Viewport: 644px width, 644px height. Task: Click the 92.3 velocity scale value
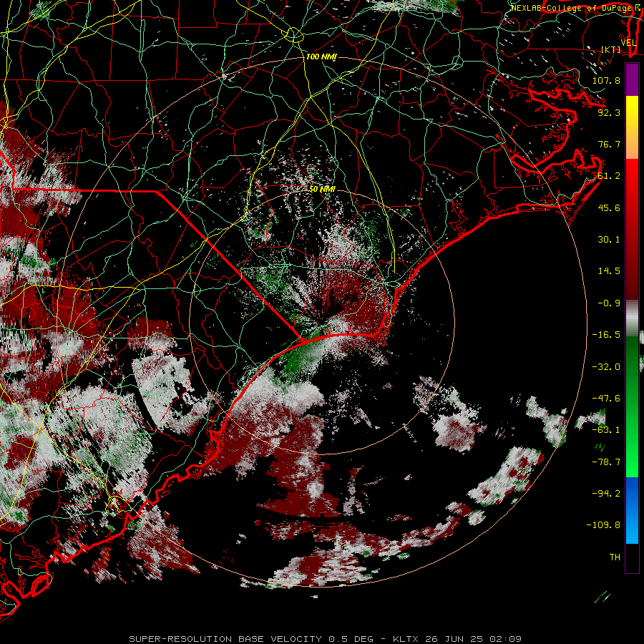tap(609, 112)
